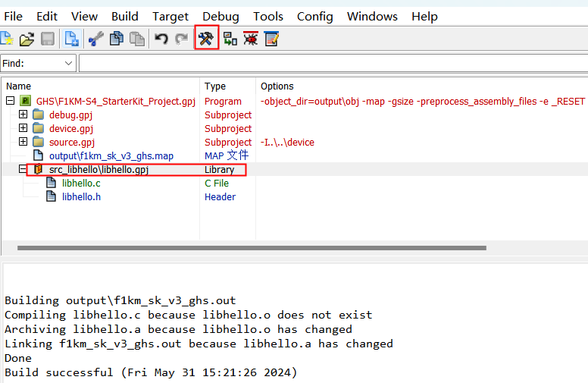
Task: Click the Add file to project icon
Action: (x=72, y=39)
